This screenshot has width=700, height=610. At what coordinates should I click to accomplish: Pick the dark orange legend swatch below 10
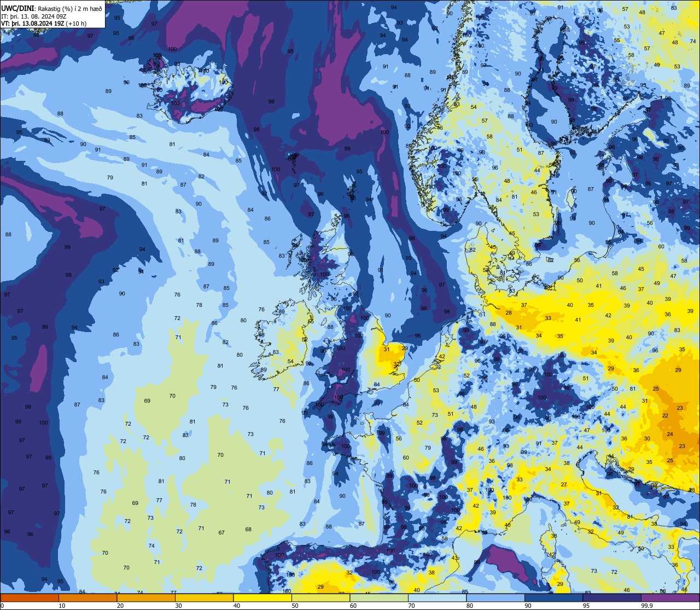(30, 598)
